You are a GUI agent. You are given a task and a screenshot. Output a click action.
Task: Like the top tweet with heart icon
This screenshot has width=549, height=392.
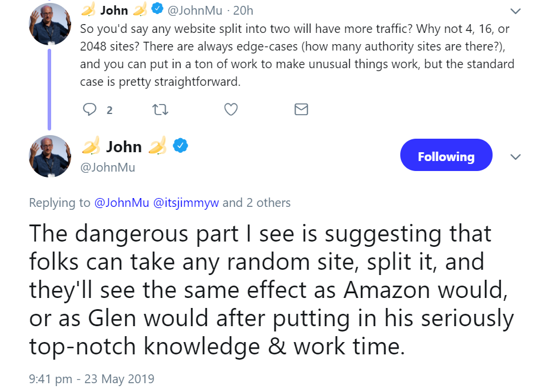(231, 110)
